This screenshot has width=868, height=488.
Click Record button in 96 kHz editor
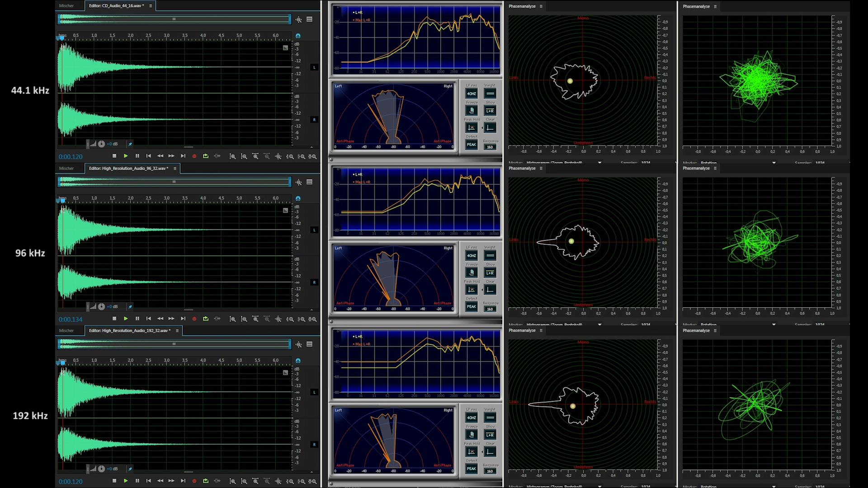coord(194,319)
